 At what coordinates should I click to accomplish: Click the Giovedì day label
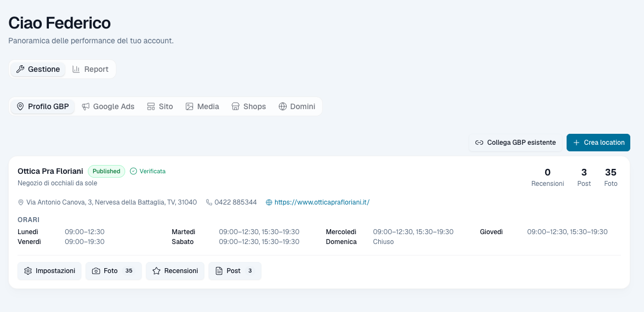[491, 232]
